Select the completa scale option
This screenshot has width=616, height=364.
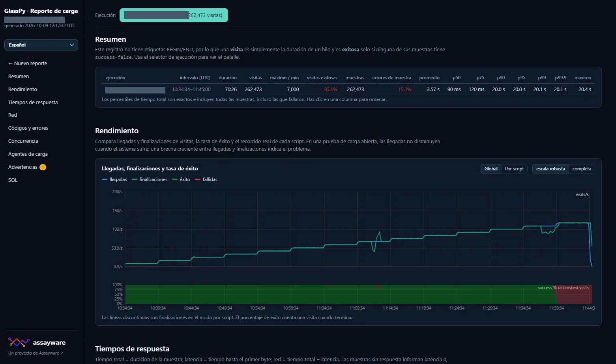582,169
